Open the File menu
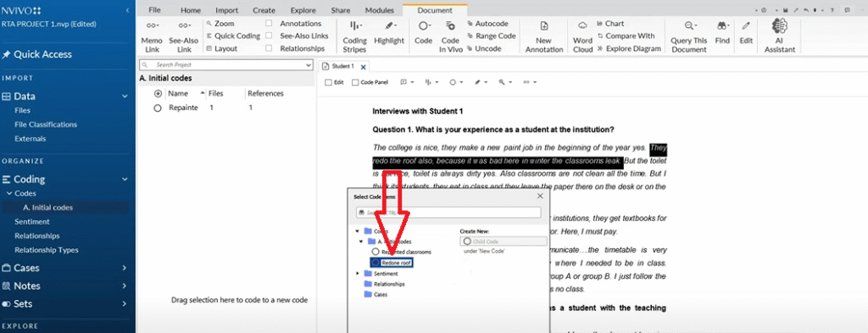 (x=155, y=10)
